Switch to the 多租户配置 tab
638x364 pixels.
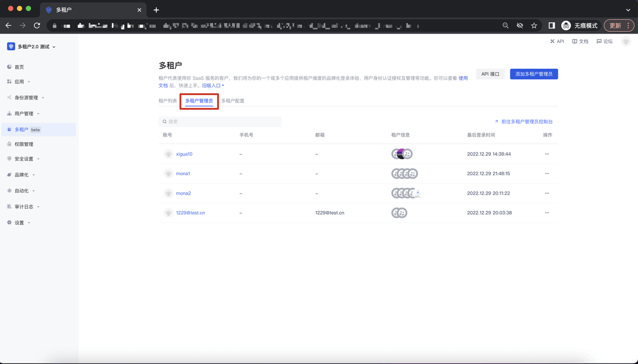tap(233, 101)
